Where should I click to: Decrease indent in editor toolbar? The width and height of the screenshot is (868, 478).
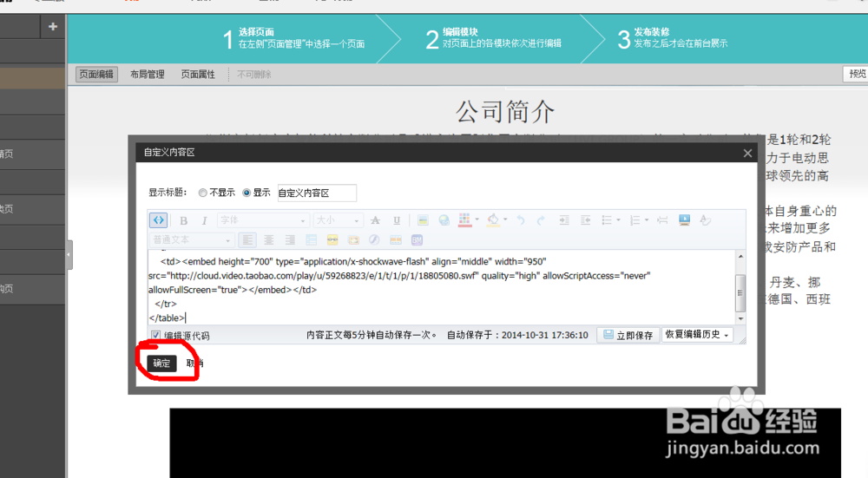[585, 220]
